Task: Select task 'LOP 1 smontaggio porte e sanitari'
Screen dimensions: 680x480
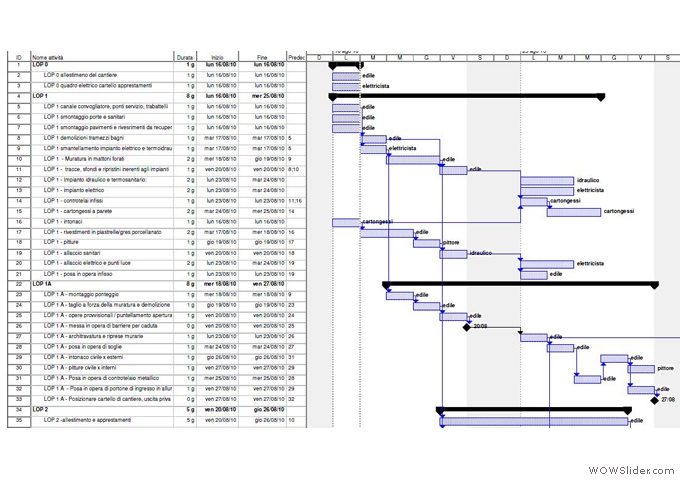Action: (x=84, y=117)
